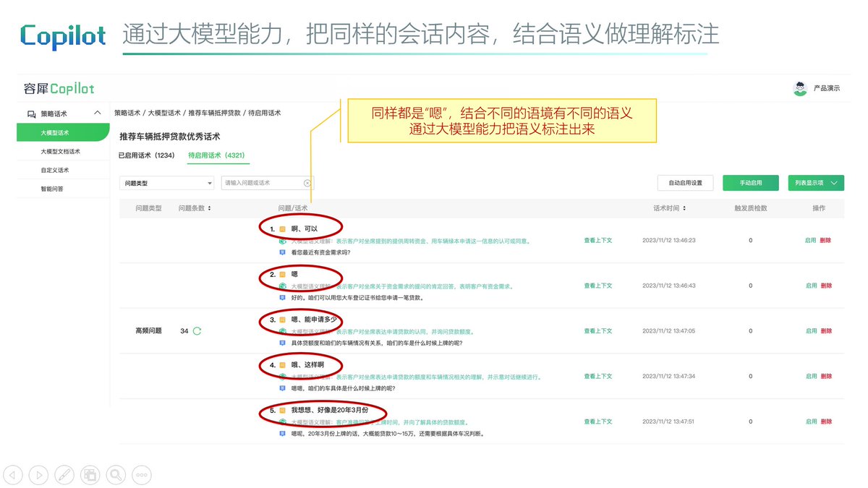This screenshot has width=868, height=488.
Task: Click the orange customer icon beside 啊、可以
Action: (283, 229)
